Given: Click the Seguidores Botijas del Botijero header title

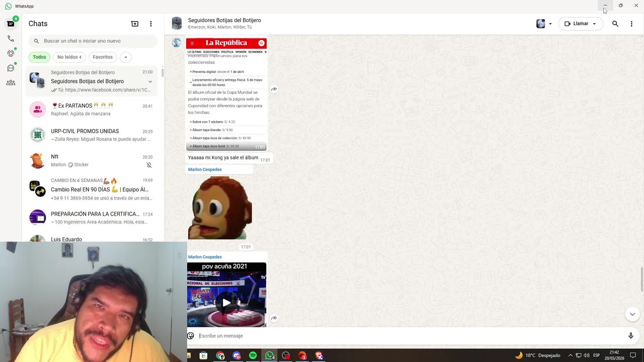Looking at the screenshot, I should 224,20.
